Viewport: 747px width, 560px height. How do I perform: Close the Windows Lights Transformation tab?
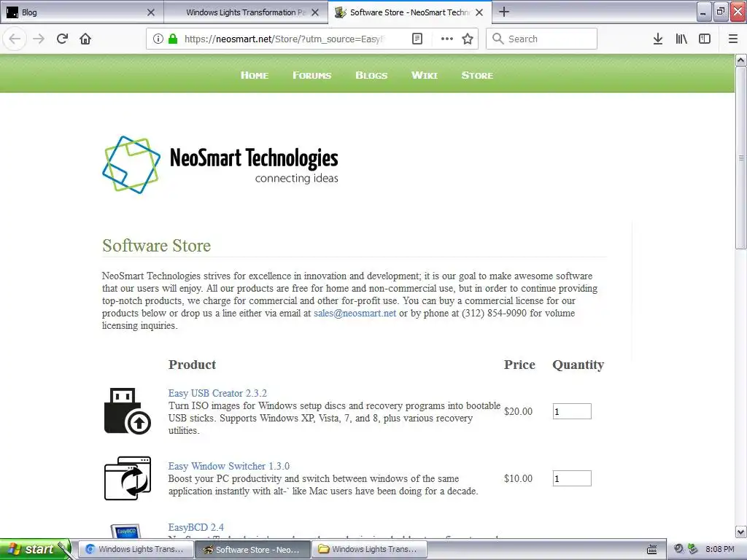315,12
